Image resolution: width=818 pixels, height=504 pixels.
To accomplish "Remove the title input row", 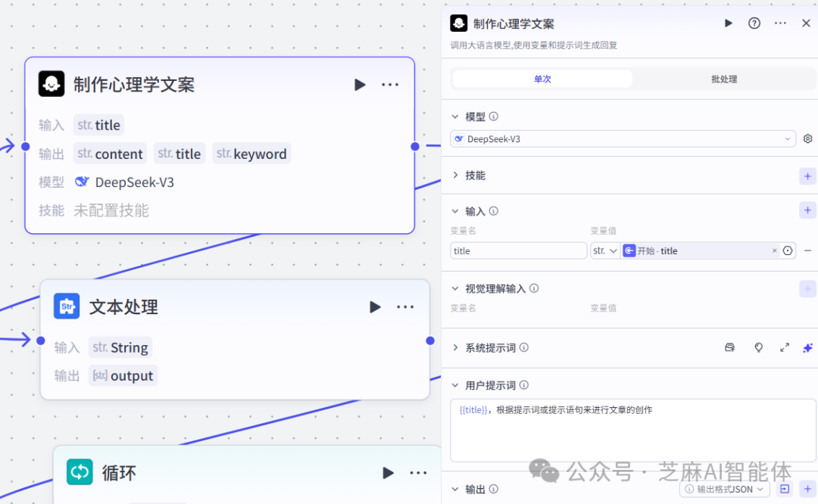I will click(x=807, y=250).
